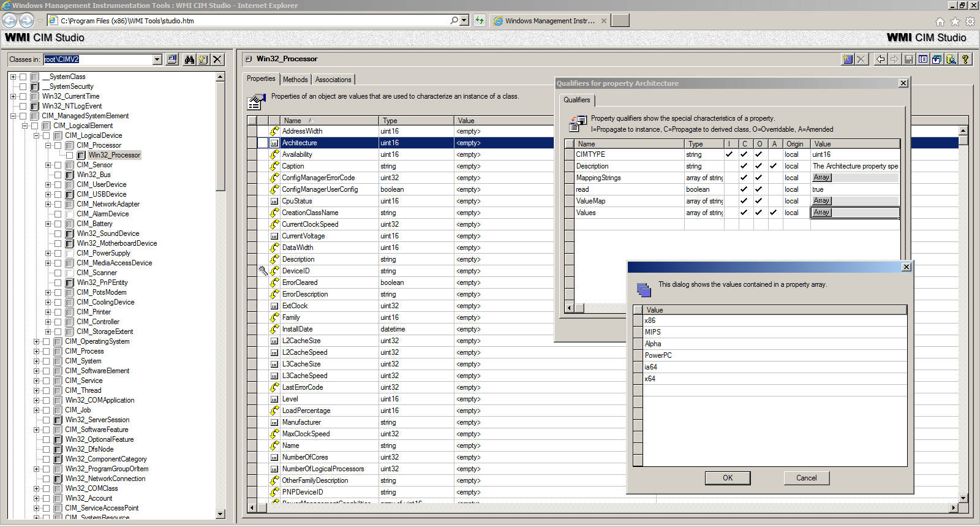Open the Array button for MappingStrings

point(822,178)
